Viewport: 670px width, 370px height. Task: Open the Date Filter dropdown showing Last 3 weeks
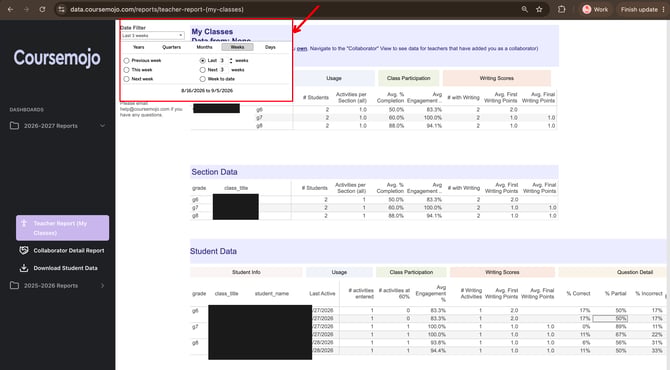[x=153, y=35]
